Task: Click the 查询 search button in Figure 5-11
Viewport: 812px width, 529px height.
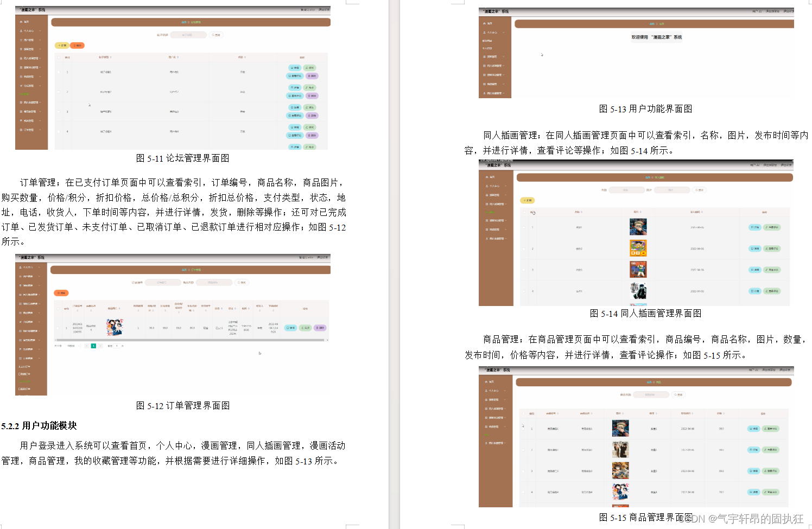Action: click(216, 35)
